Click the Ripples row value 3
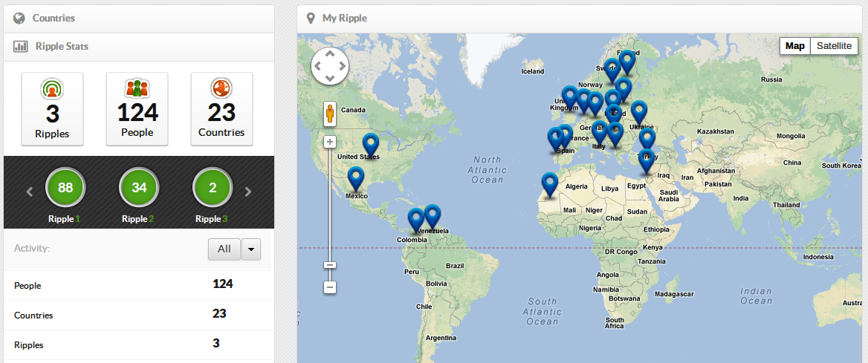Screen dimensions: 868x363 [216, 343]
